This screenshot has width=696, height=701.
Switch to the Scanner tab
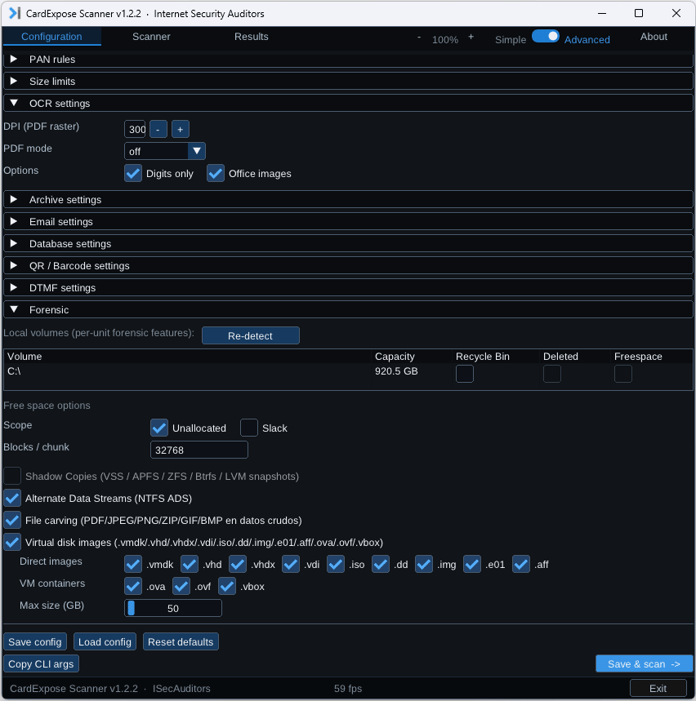pyautogui.click(x=151, y=37)
